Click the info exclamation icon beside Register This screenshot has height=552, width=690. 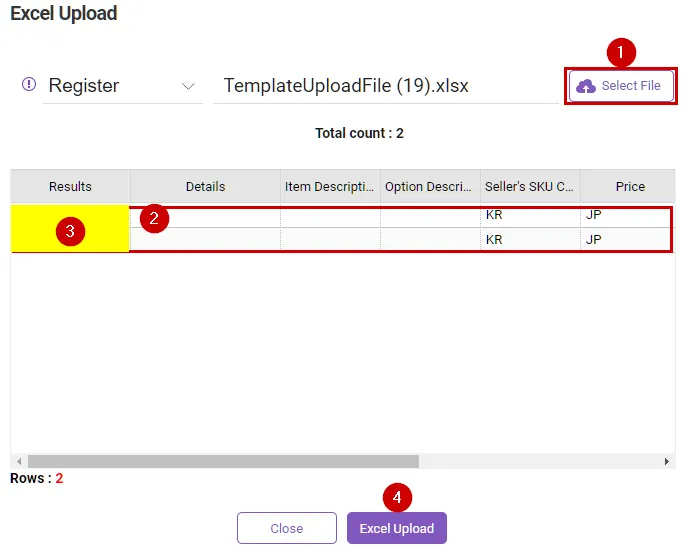(29, 84)
